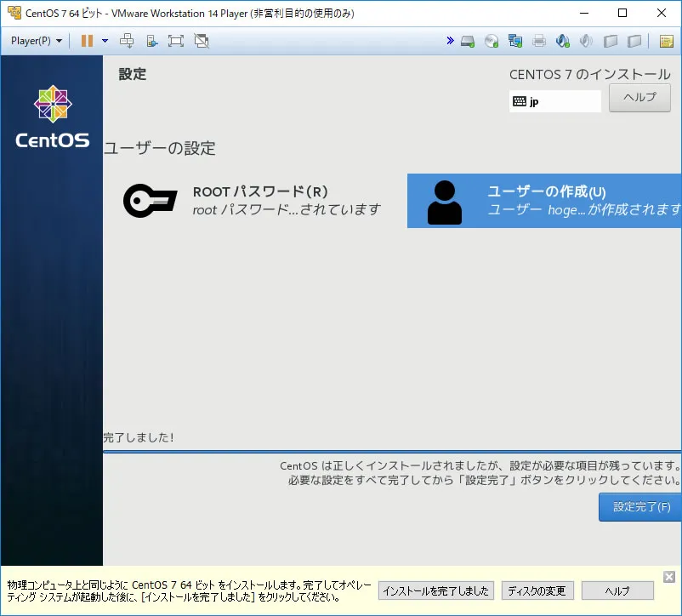Click the yellow notes icon in the toolbar
Screen dimensions: 682x616
667,42
